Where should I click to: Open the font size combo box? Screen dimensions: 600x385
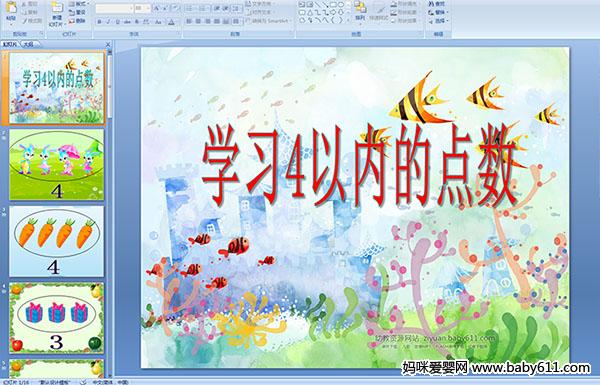click(x=142, y=8)
